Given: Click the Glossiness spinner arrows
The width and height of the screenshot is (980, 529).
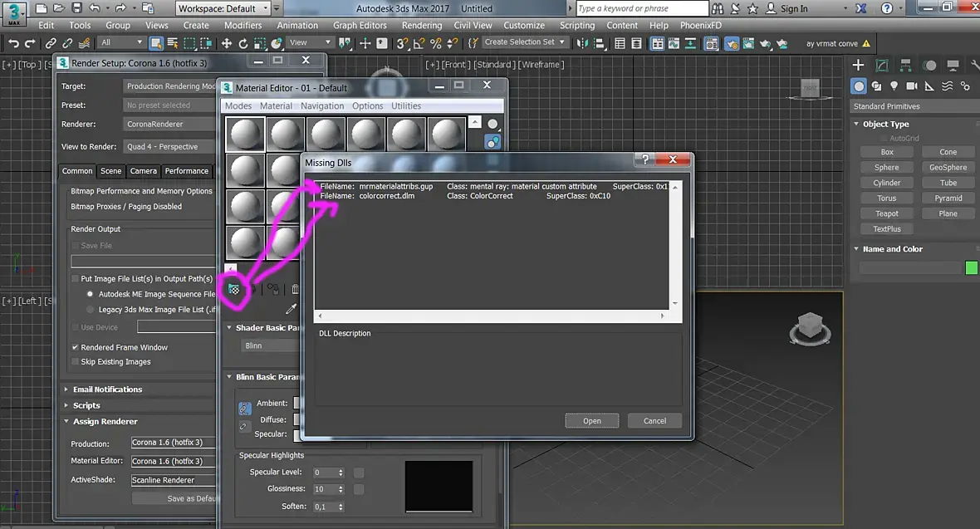Looking at the screenshot, I should (341, 489).
